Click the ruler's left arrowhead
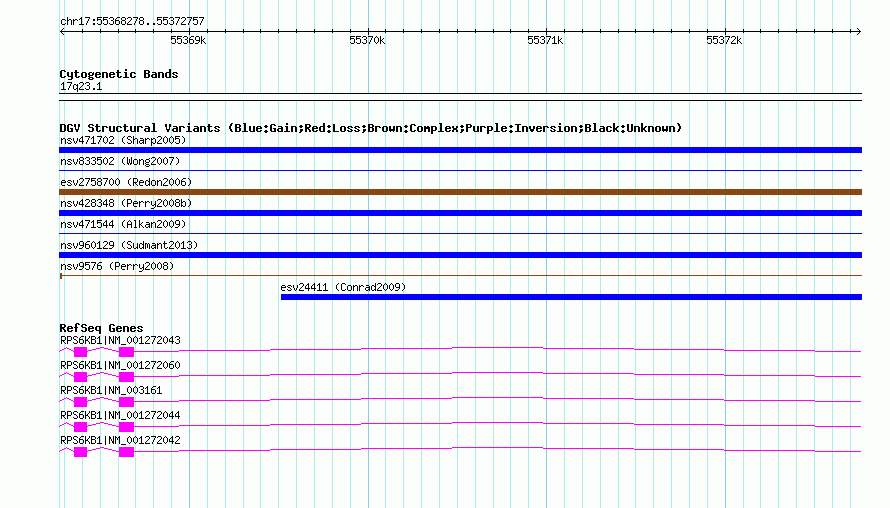The image size is (890, 508). click(62, 32)
